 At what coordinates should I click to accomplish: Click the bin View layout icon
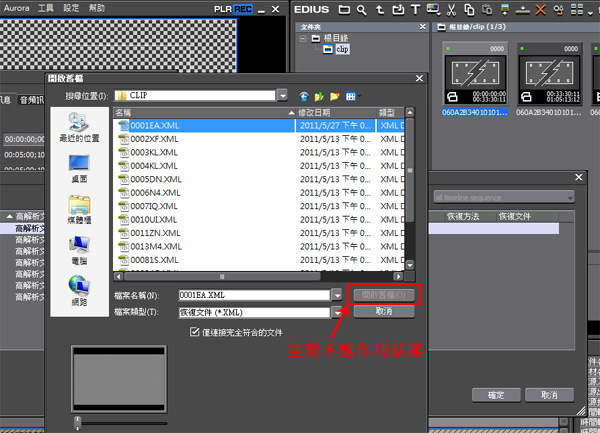(577, 9)
